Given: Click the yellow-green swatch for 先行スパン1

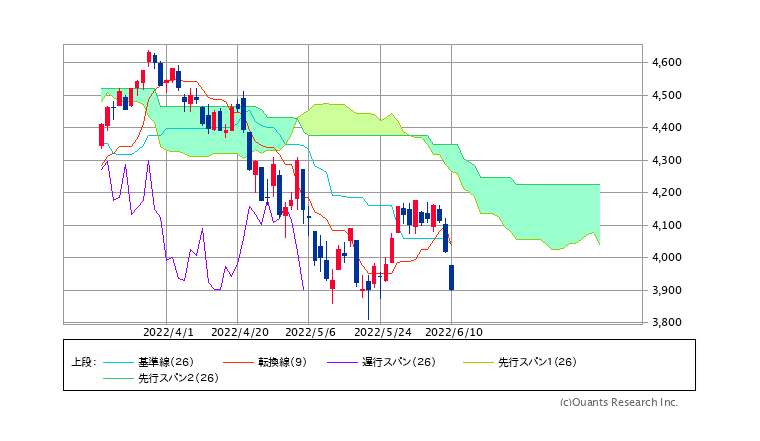Looking at the screenshot, I should (x=476, y=362).
